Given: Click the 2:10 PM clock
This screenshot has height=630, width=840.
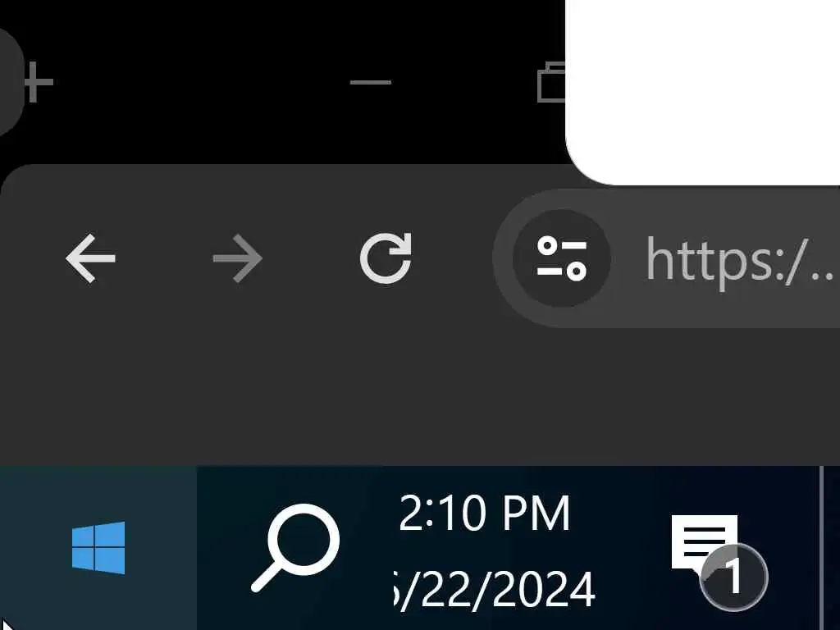Looking at the screenshot, I should click(484, 514).
